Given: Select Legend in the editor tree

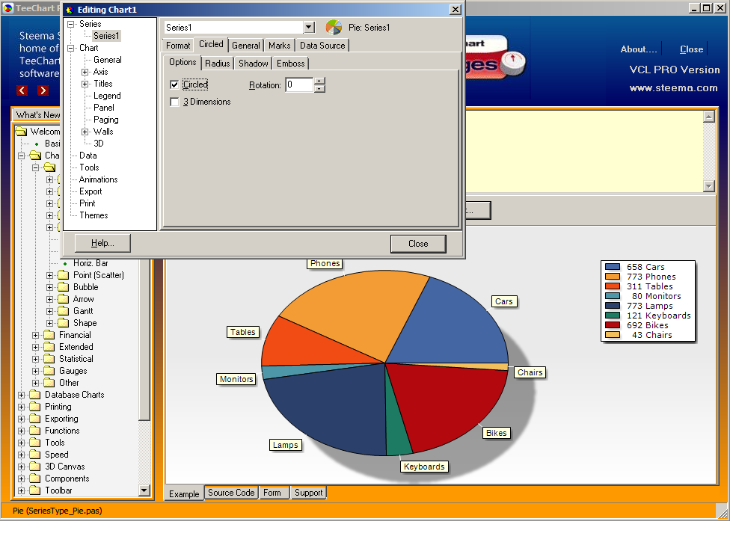Looking at the screenshot, I should [107, 96].
